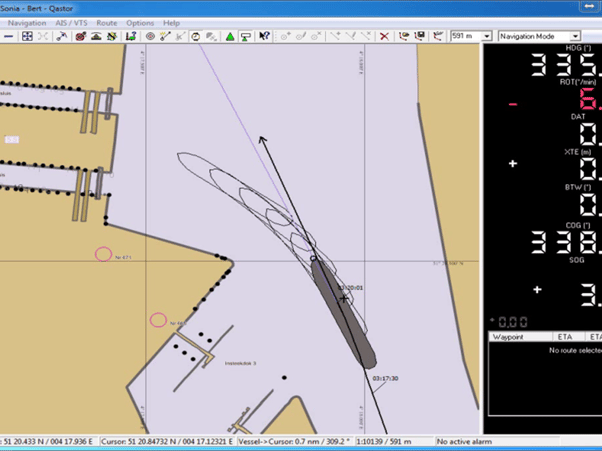Screen dimensions: 602x451
Task: Click the zoom out minus toolbar icon
Action: coord(9,37)
